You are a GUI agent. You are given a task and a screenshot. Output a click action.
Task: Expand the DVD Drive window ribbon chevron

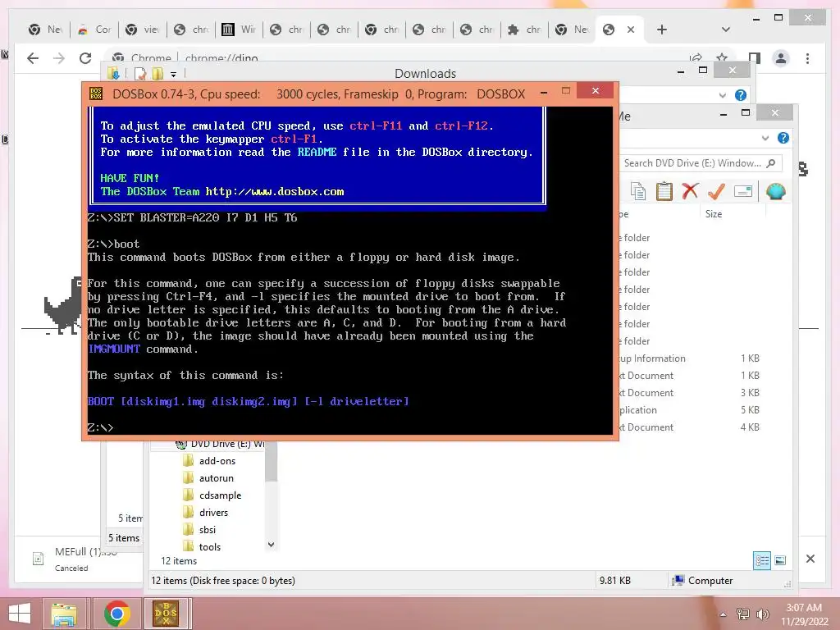click(x=765, y=138)
